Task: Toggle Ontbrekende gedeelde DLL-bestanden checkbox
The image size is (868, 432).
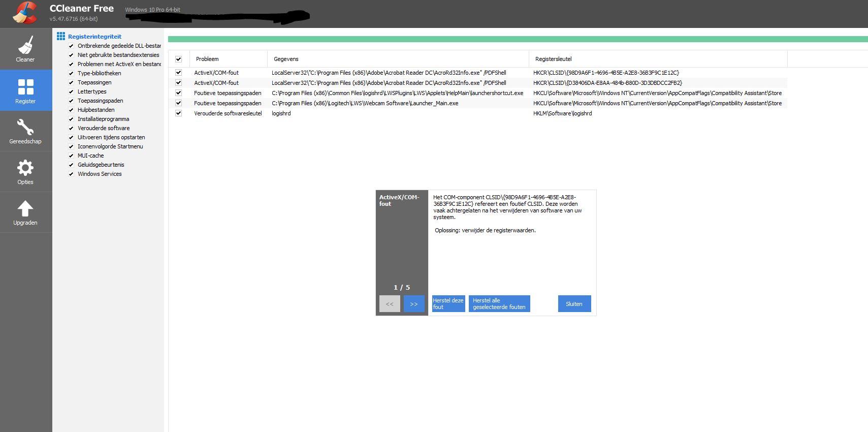Action: coord(71,46)
